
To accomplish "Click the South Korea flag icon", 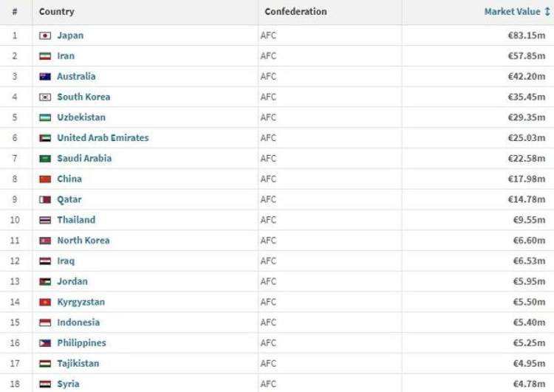I will click(45, 97).
